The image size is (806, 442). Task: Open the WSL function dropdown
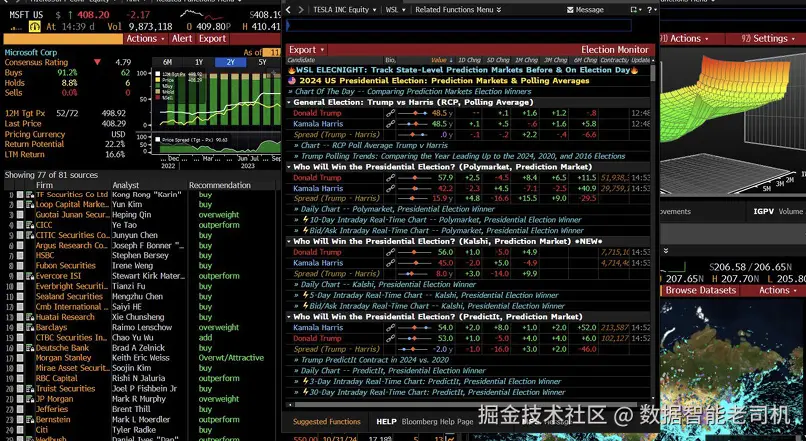[396, 10]
